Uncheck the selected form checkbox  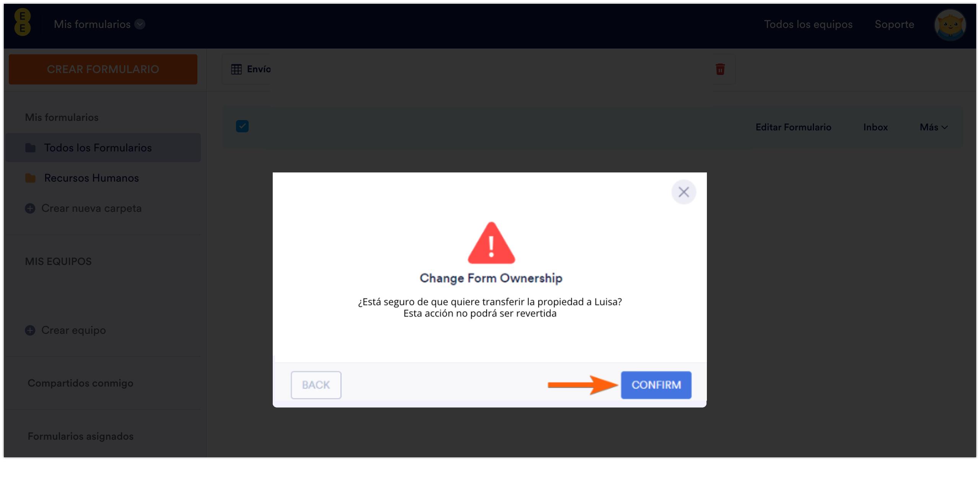click(242, 126)
